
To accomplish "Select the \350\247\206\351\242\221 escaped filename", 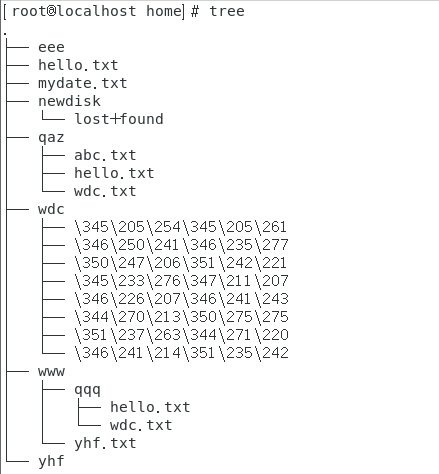I will (x=181, y=263).
